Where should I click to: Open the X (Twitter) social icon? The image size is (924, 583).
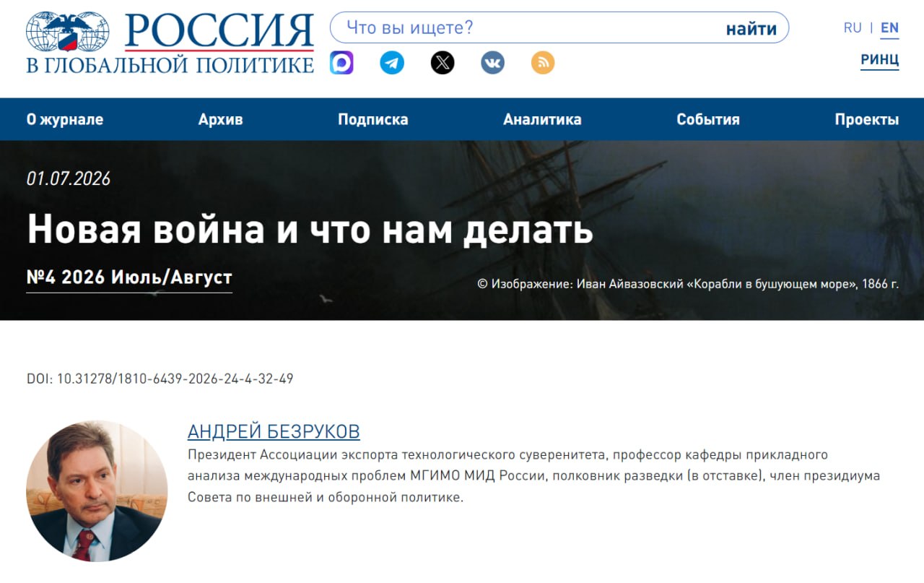pos(443,63)
